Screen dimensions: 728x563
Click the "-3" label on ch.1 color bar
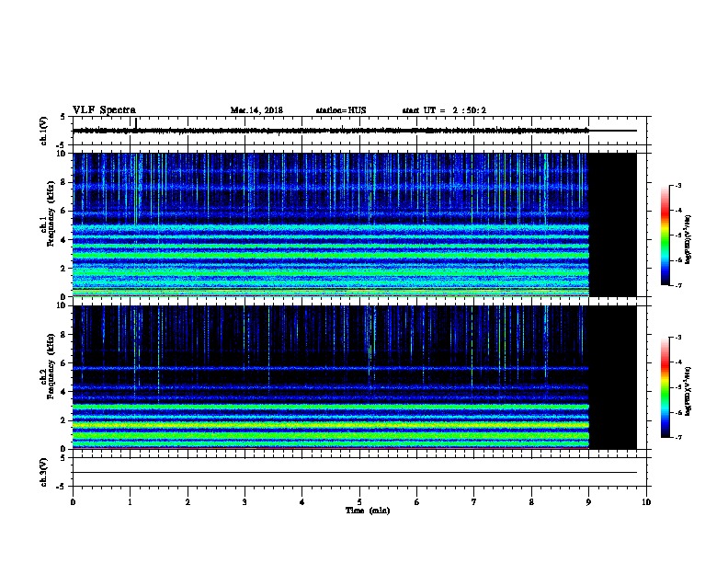point(677,185)
